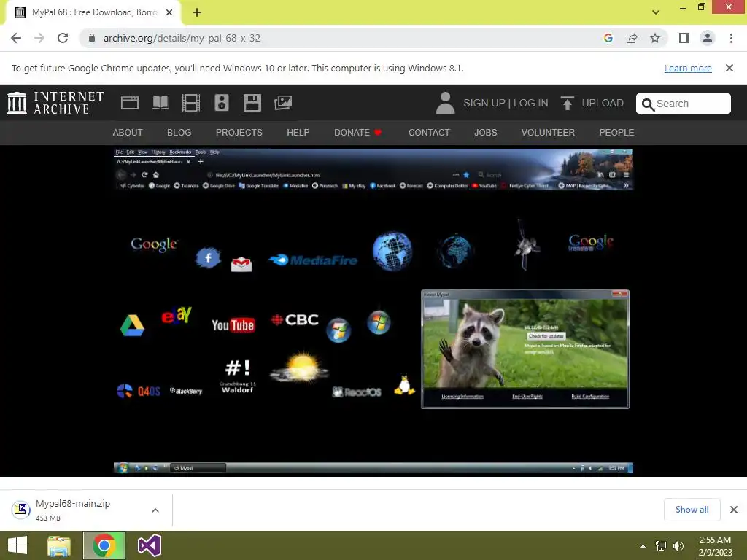The image size is (747, 560).
Task: Open the Video film strip icon
Action: click(x=191, y=103)
